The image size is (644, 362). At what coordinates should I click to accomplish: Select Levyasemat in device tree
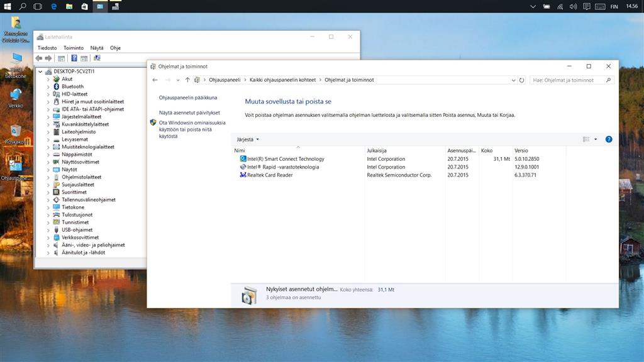point(75,140)
